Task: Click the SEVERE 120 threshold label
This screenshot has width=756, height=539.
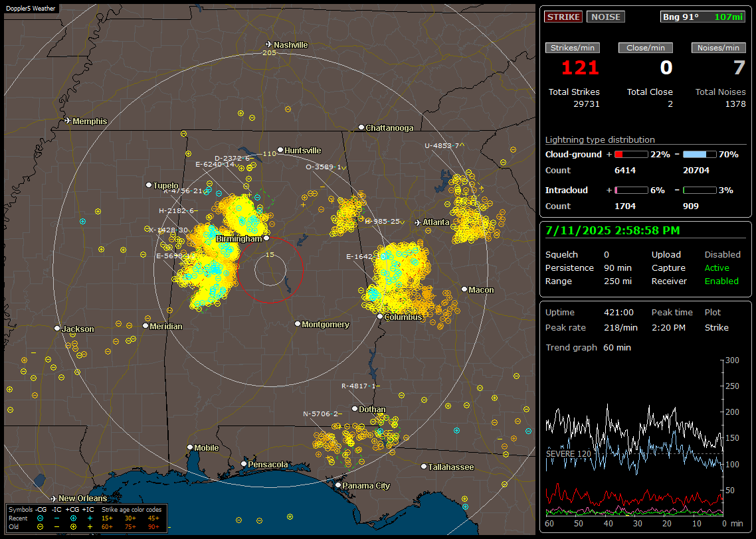Action: tap(569, 454)
